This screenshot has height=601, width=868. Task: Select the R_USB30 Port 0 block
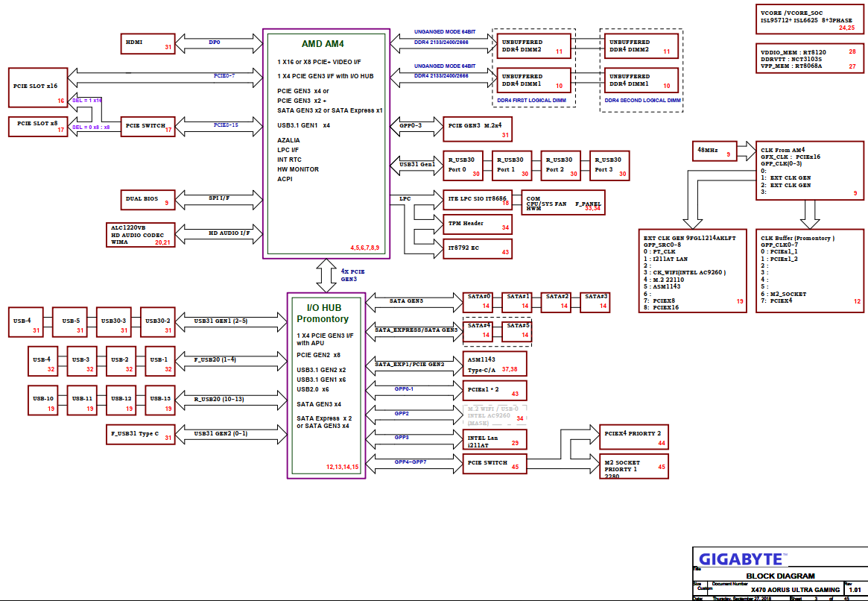click(x=463, y=166)
